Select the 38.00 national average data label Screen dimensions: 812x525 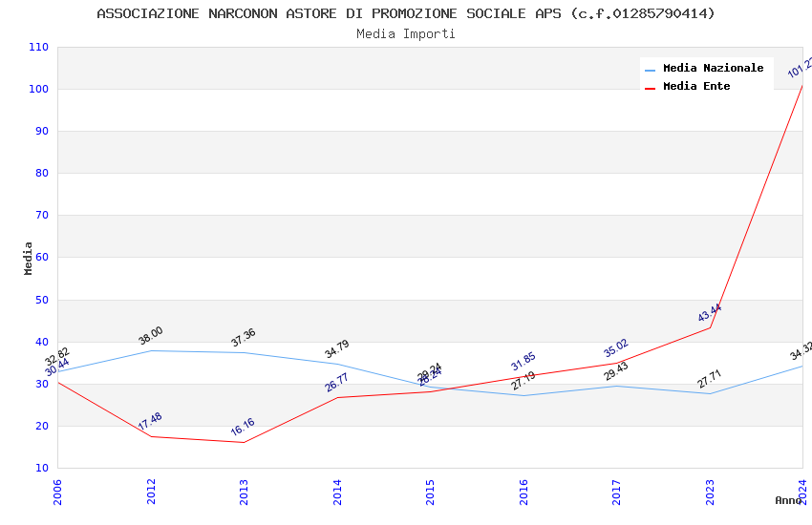click(x=151, y=336)
